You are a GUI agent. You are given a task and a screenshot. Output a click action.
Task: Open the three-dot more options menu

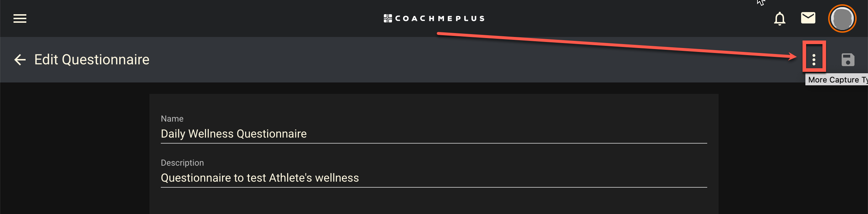click(814, 60)
